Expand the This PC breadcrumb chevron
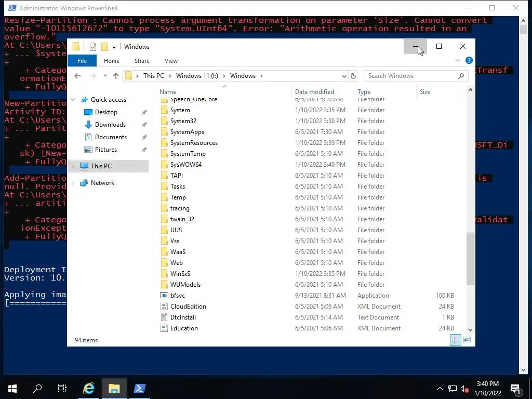This screenshot has height=399, width=532. [x=170, y=76]
